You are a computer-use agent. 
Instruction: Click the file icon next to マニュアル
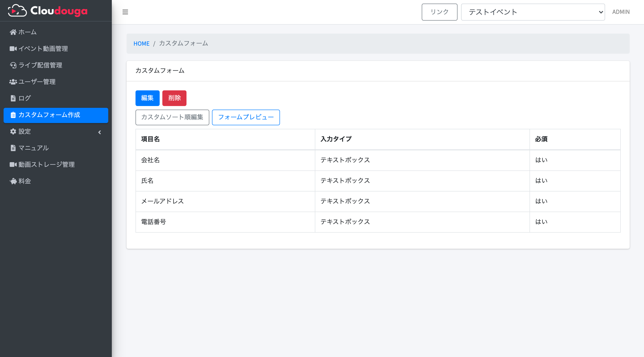[13, 148]
